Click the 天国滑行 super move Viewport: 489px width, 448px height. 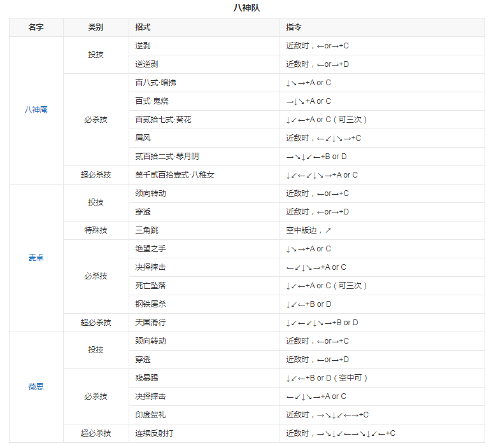click(x=150, y=323)
